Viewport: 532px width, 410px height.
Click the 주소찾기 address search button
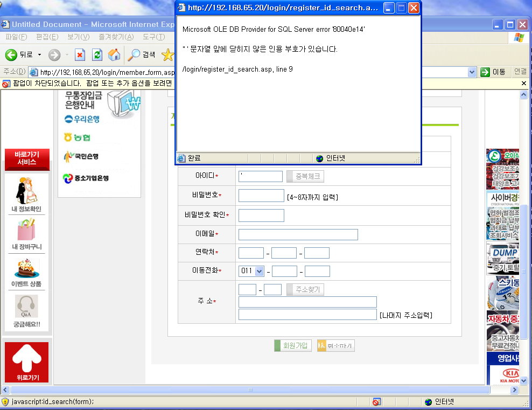[305, 289]
